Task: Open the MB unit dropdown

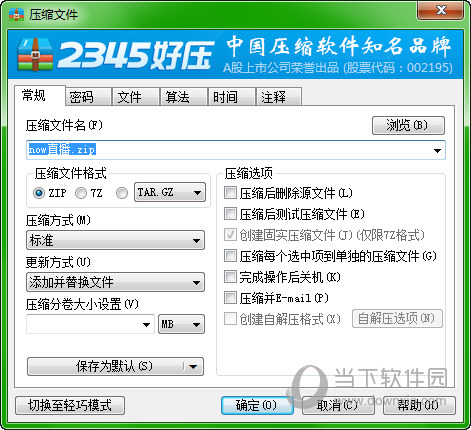Action: pyautogui.click(x=181, y=324)
